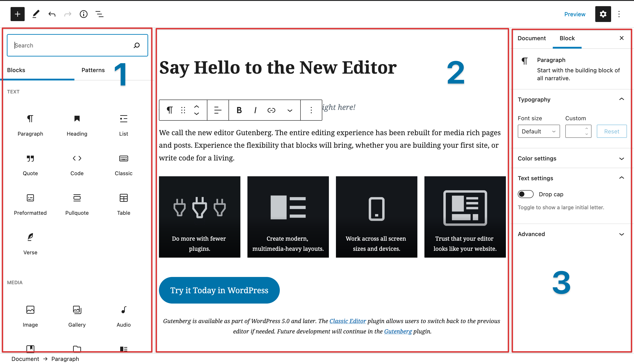634x364 pixels.
Task: Click the Search blocks input field
Action: click(x=77, y=45)
